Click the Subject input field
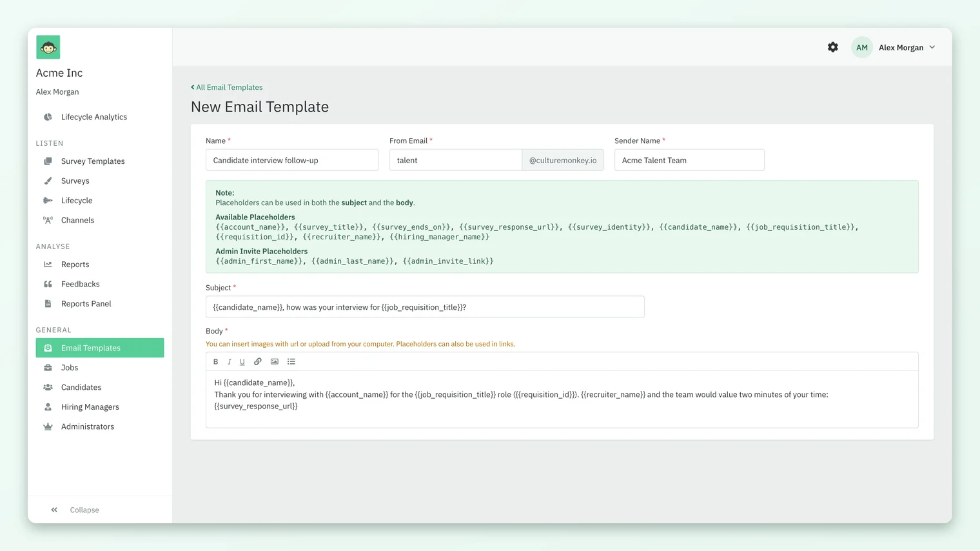Screen dimensions: 980x551 [x=425, y=307]
